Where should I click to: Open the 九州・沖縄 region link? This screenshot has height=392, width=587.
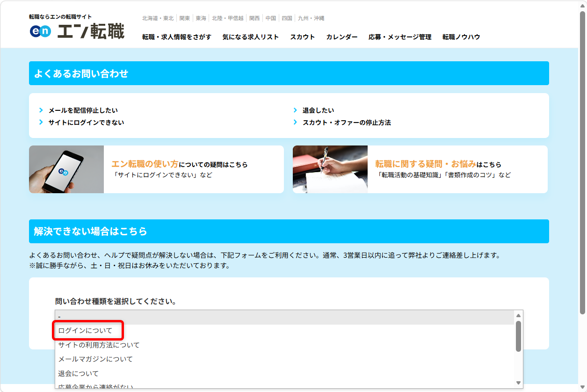311,18
